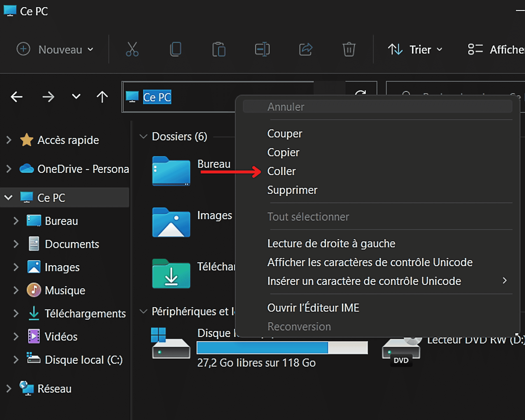Select the local disk drive icon
The width and height of the screenshot is (525, 420).
[x=171, y=343]
